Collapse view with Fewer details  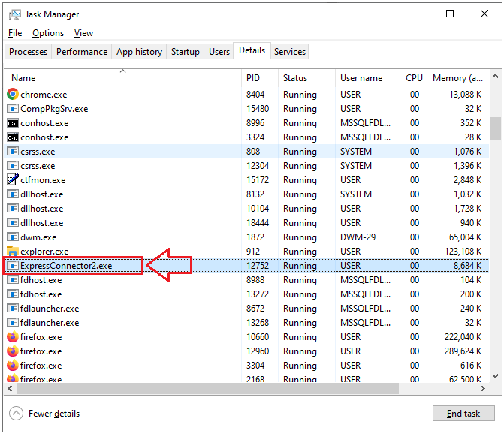(x=44, y=414)
